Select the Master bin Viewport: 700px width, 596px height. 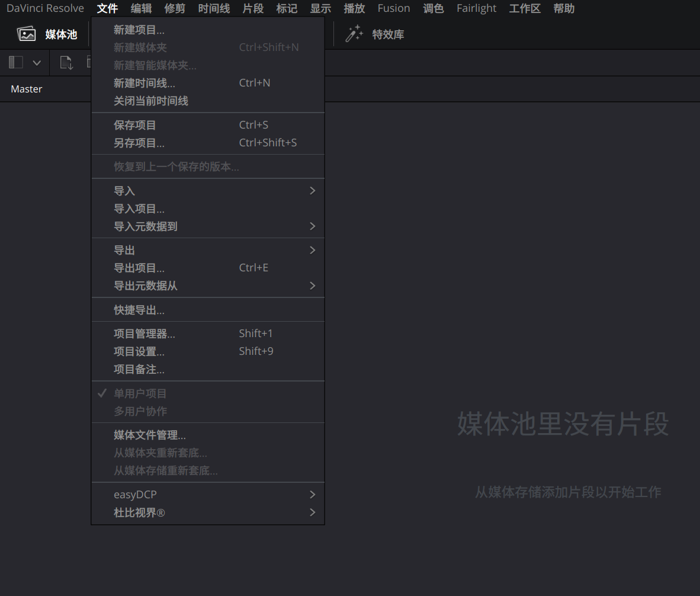tap(26, 89)
